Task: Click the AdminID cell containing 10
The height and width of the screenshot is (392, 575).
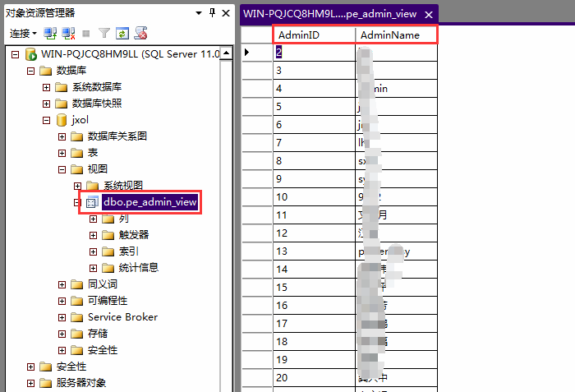Action: pyautogui.click(x=314, y=196)
